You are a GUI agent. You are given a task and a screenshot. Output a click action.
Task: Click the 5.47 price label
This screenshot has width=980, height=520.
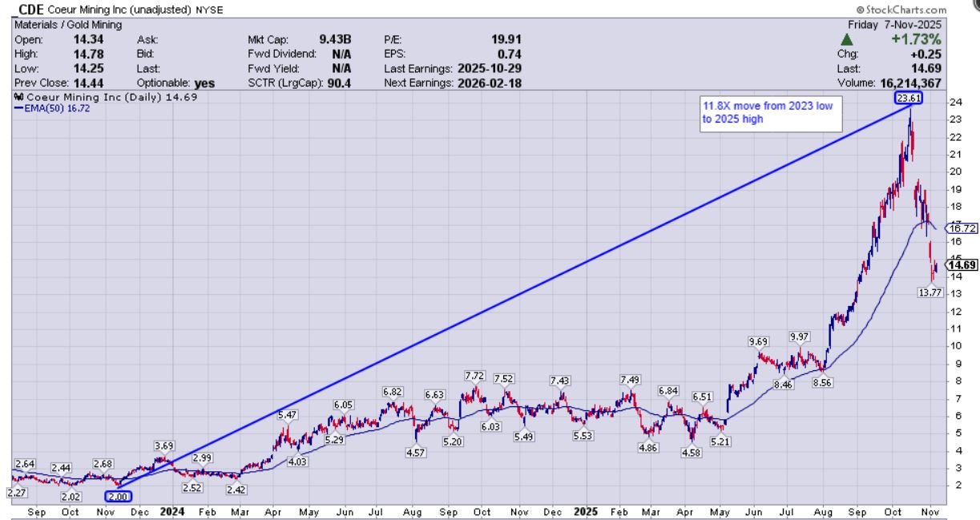click(288, 415)
